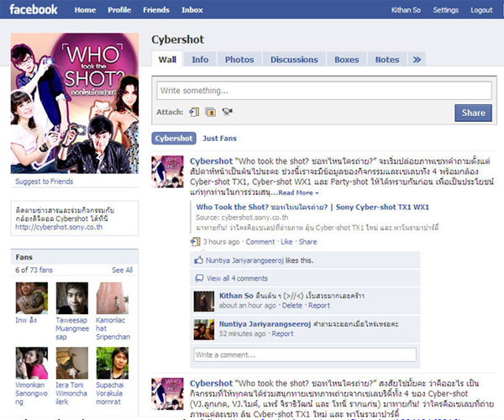The width and height of the screenshot is (504, 420).
Task: Click Kithan So's comment avatar
Action: 204,302
